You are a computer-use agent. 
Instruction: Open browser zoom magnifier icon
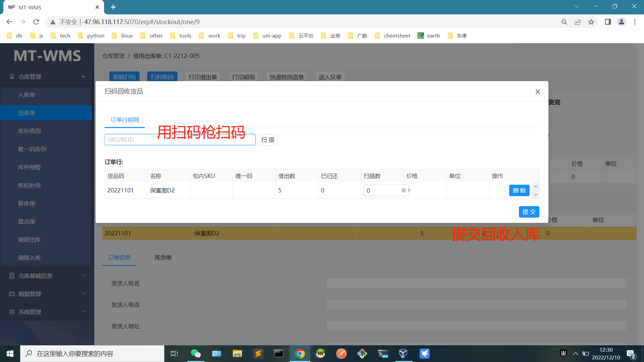tap(564, 22)
